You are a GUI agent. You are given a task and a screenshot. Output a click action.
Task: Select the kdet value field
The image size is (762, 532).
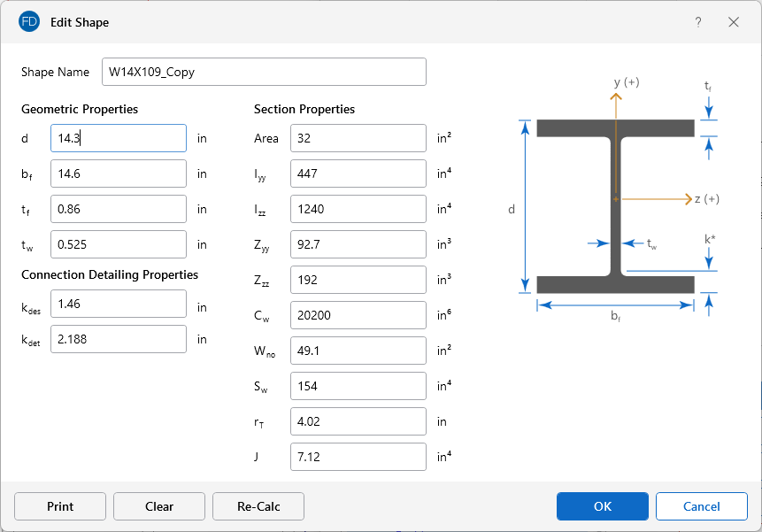tap(119, 339)
